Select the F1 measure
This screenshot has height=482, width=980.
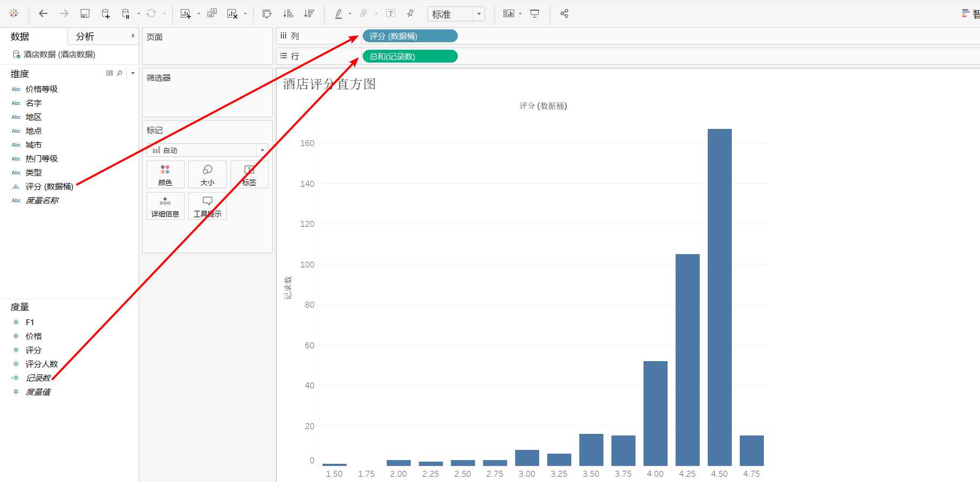tap(30, 322)
